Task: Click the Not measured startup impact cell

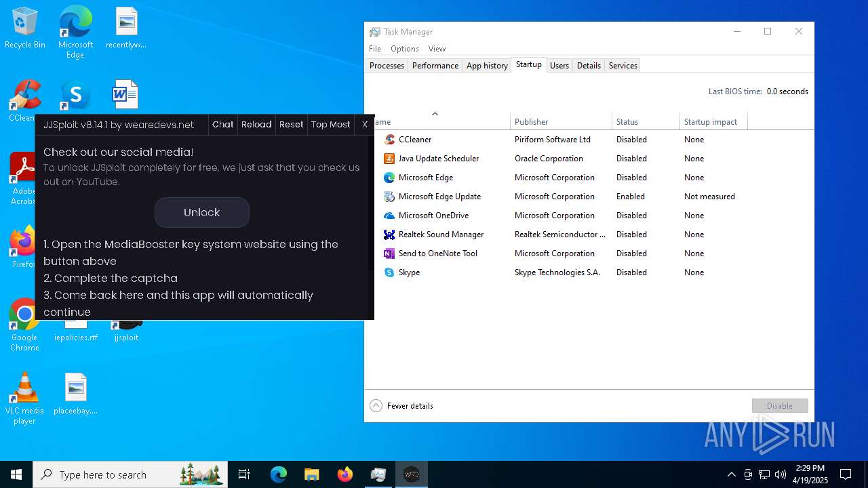Action: 709,197
